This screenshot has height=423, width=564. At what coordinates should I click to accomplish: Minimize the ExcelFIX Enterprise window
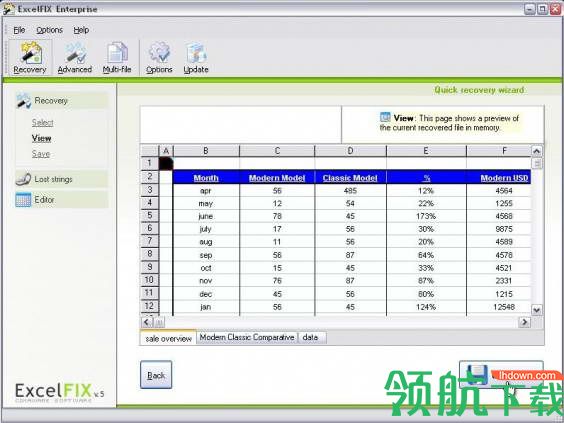pos(530,9)
